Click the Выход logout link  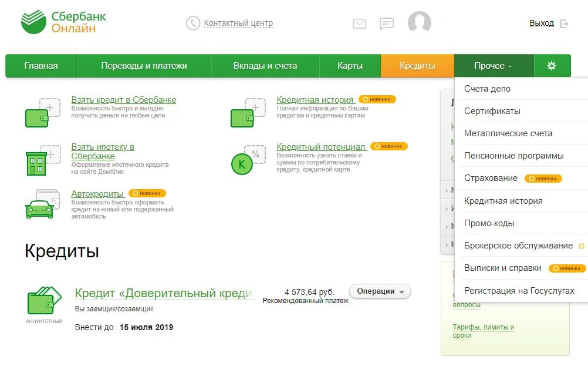click(542, 23)
